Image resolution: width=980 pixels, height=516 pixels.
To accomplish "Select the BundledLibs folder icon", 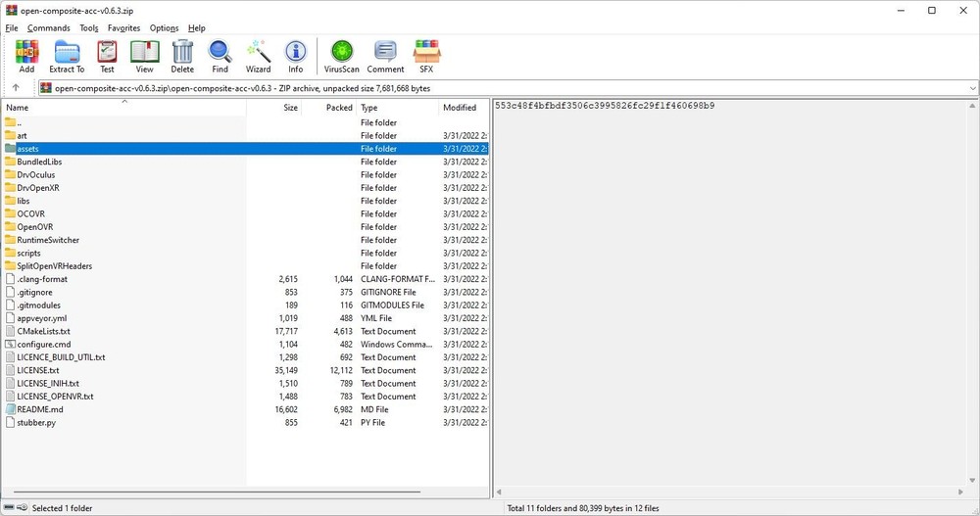I will pos(10,162).
